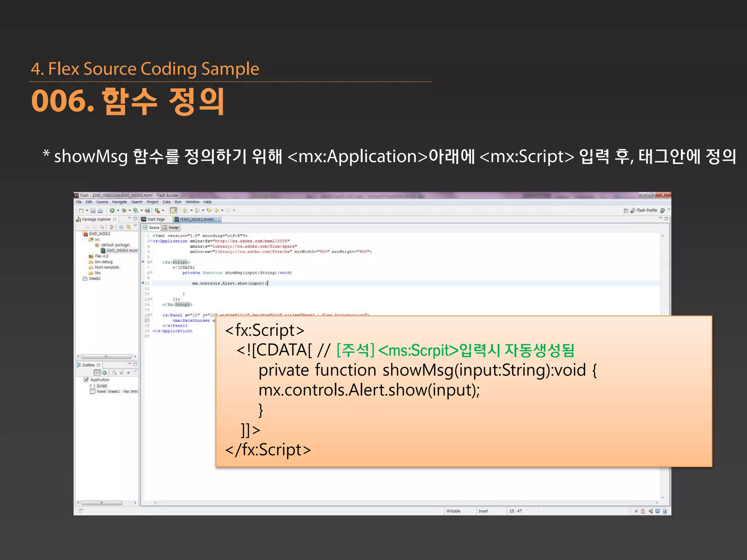Screen dimensions: 747x560
Task: Click the Print toolbar icon
Action: coord(100,210)
